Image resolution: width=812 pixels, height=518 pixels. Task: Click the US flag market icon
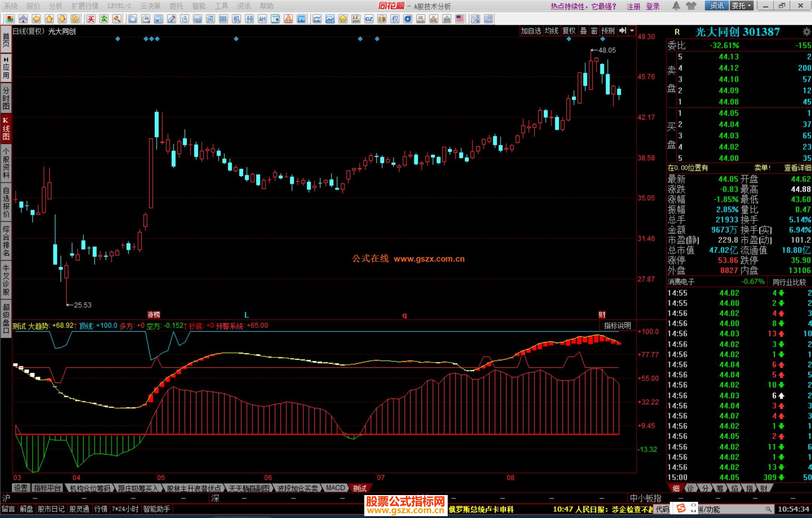(459, 19)
